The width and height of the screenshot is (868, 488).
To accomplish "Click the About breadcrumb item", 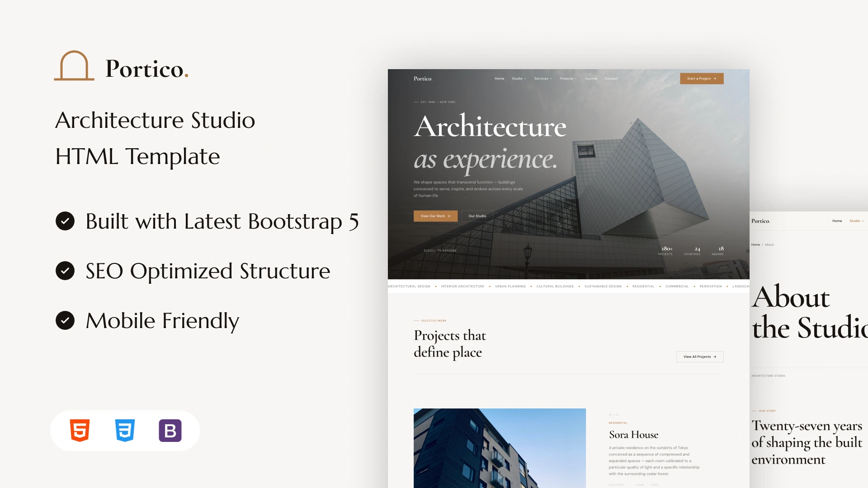I will tap(769, 245).
